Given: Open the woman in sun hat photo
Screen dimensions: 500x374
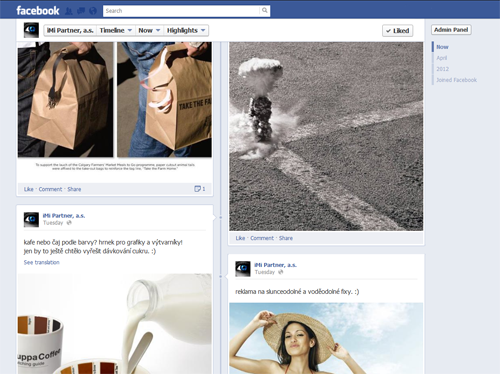Looking at the screenshot, I should 326,338.
